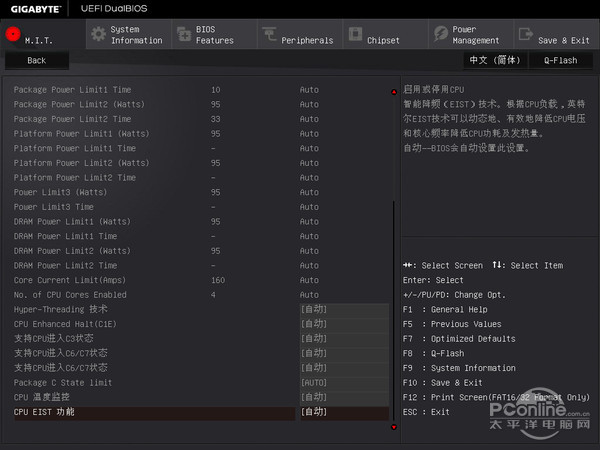Open the M.I.T. tab
Viewport: 600px width, 450px height.
pos(43,34)
